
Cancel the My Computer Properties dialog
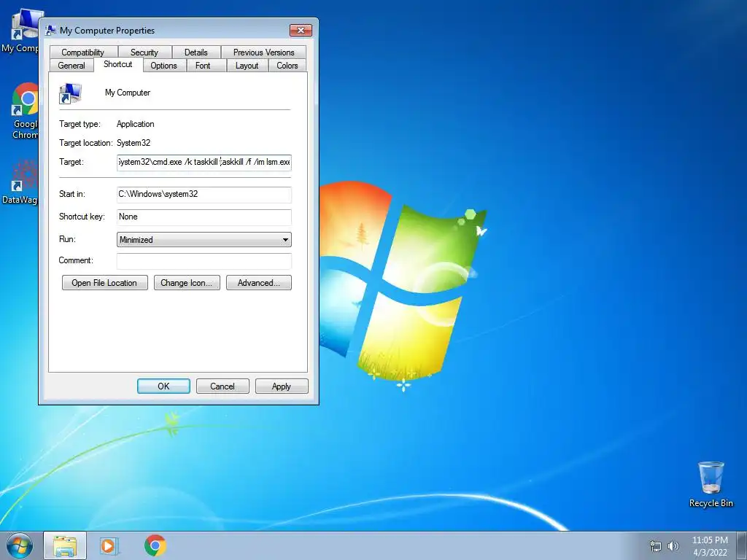click(x=222, y=386)
